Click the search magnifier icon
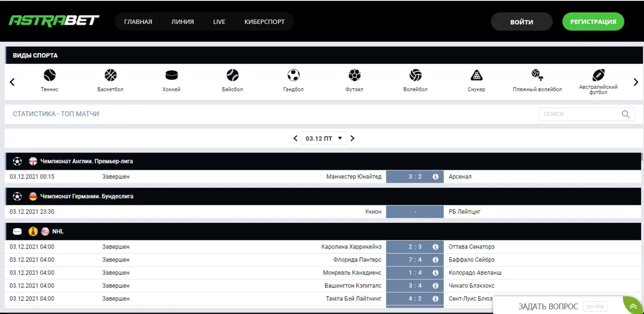Screen dimensions: 644x314 (626, 114)
